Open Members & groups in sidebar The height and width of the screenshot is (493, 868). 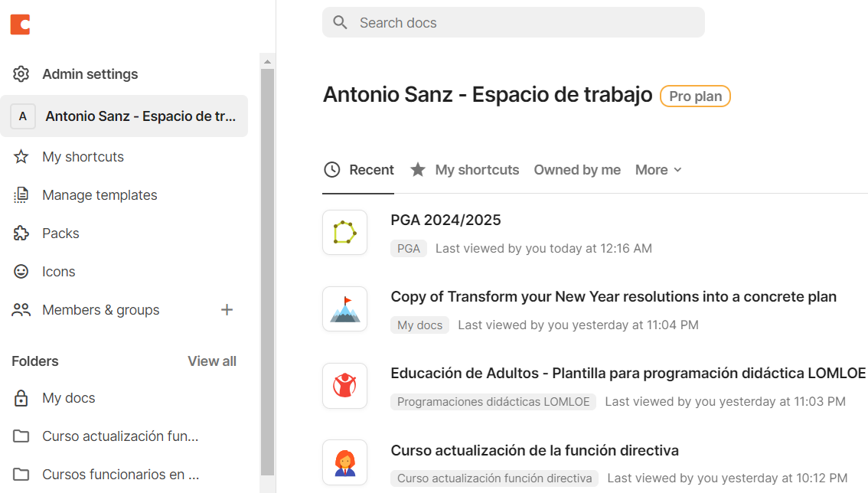[x=101, y=309]
